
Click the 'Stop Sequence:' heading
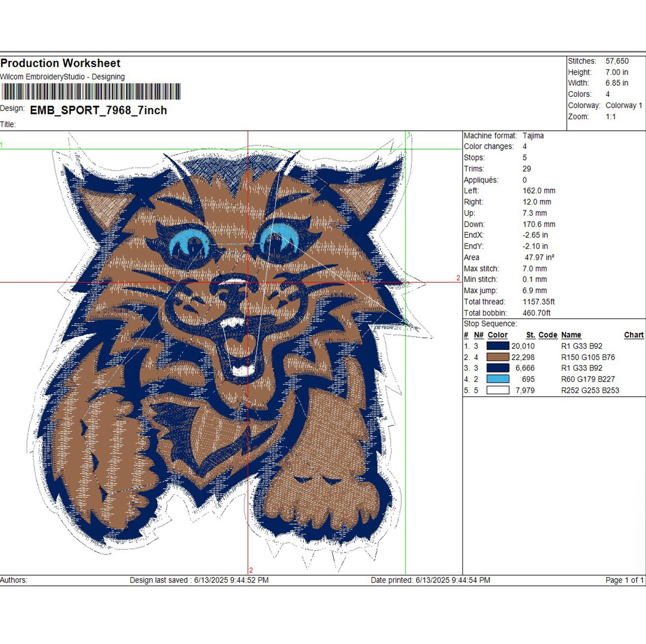click(490, 324)
